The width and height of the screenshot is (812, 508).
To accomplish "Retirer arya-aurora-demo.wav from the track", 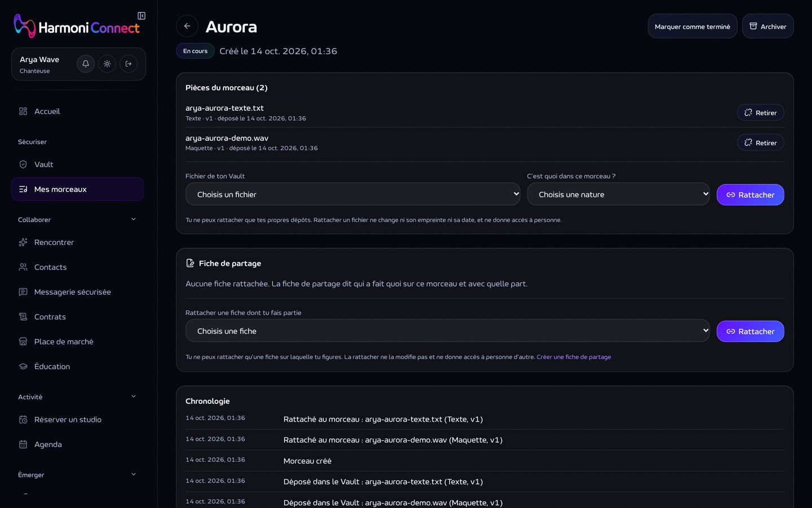I will 760,143.
